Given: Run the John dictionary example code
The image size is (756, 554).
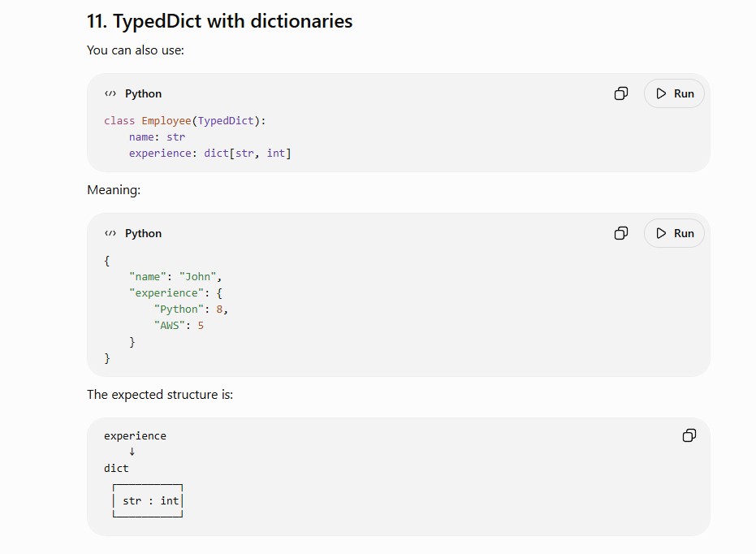Looking at the screenshot, I should point(674,233).
